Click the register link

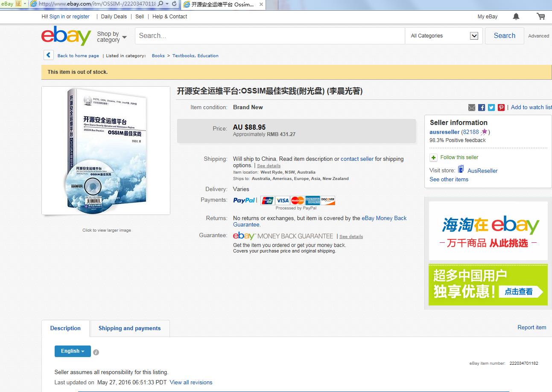click(x=81, y=17)
